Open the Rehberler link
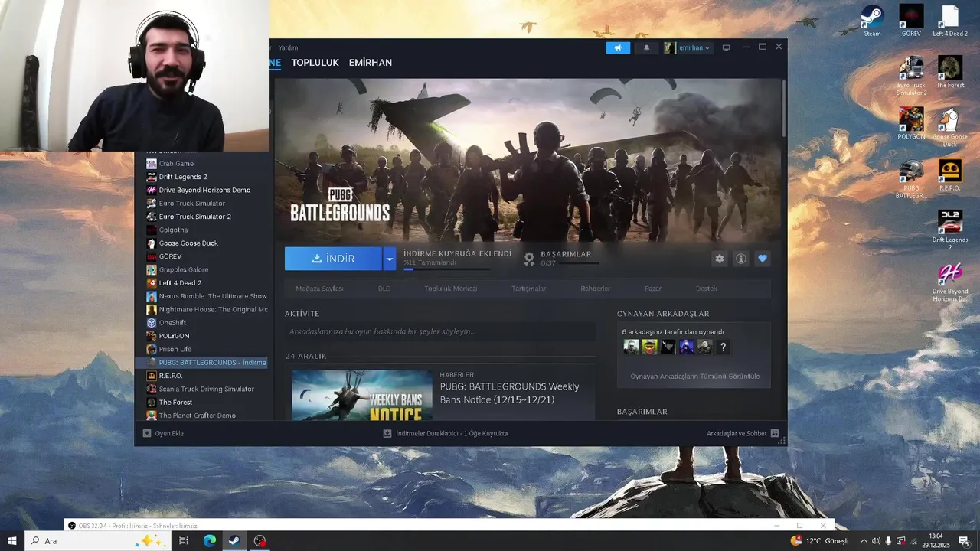980x551 pixels. pos(596,289)
